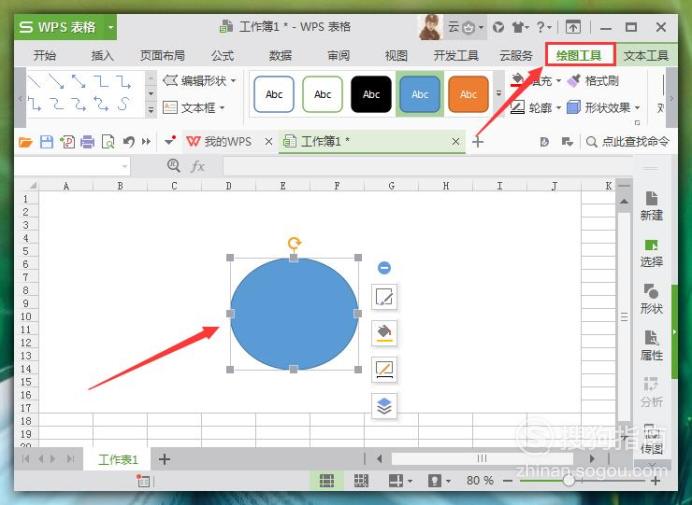Click the 格式刷 format painter
This screenshot has height=505, width=692.
(593, 81)
